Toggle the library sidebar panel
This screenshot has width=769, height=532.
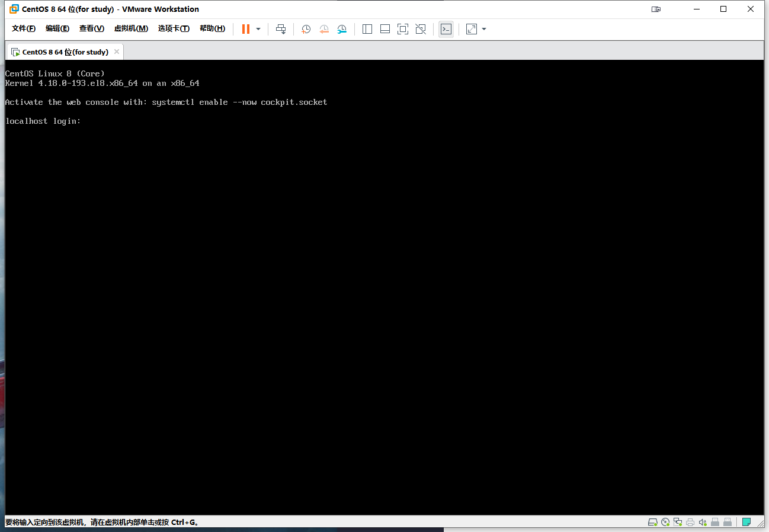(x=367, y=29)
